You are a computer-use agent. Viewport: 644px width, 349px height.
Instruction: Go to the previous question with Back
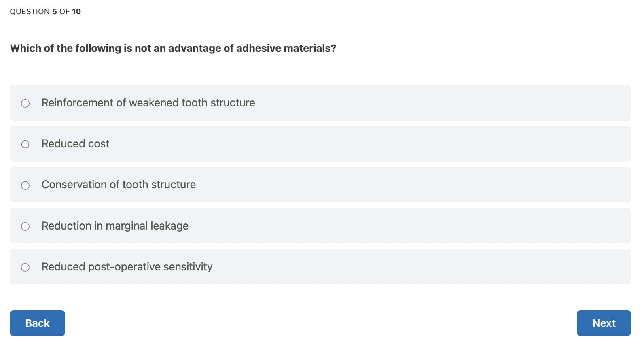(37, 323)
